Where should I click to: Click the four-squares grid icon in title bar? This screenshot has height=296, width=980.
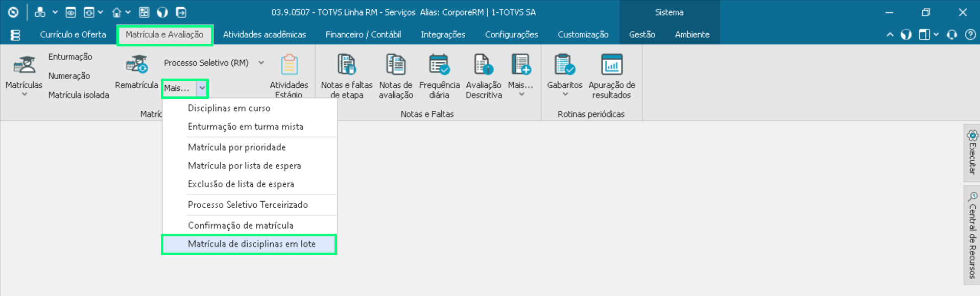tap(145, 12)
